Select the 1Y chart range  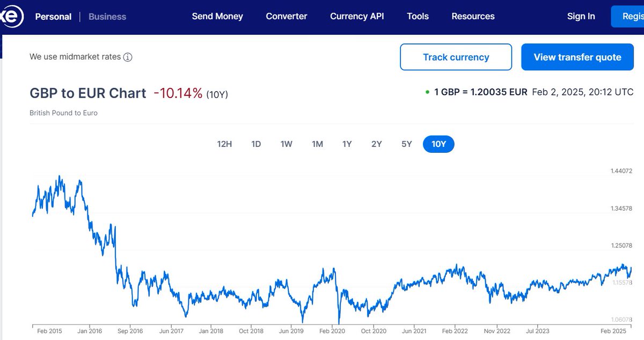click(x=347, y=144)
